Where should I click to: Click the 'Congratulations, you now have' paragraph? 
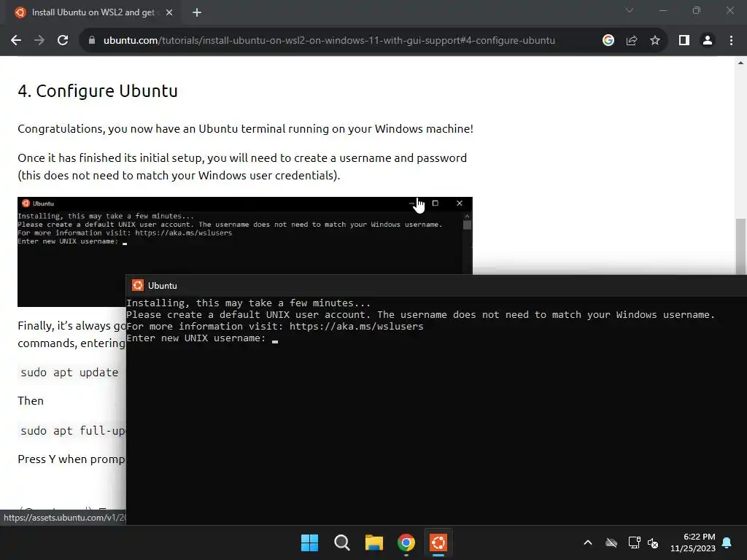[x=245, y=128]
